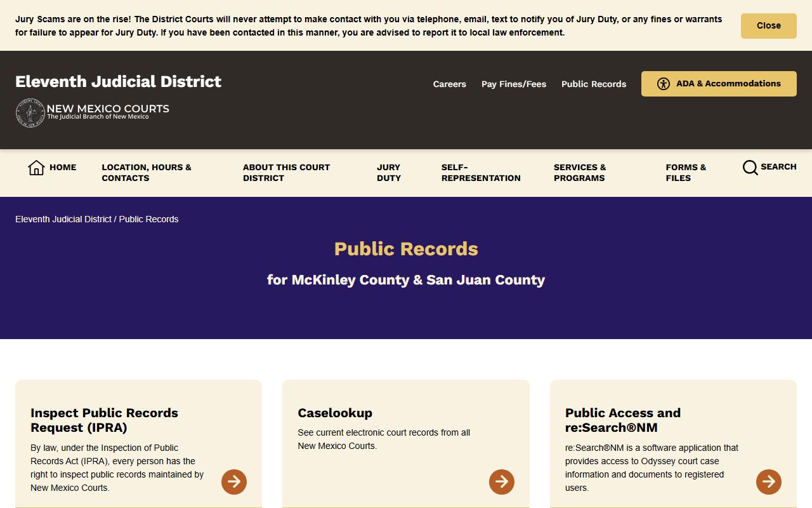
Task: Open the Services & Programs menu
Action: coord(580,173)
